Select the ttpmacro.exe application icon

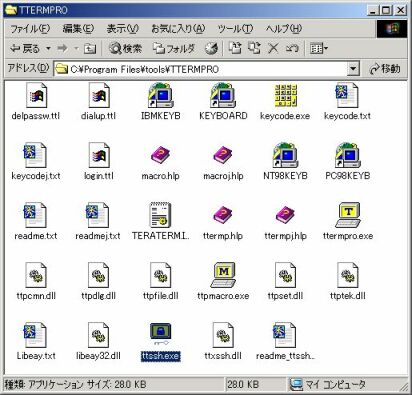[x=223, y=275]
